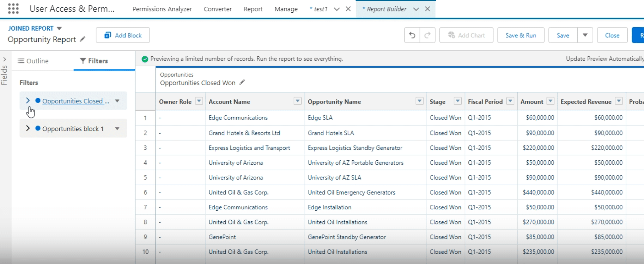Open the Stage column dropdown menu
Screen dimensions: 644x264
pyautogui.click(x=457, y=101)
